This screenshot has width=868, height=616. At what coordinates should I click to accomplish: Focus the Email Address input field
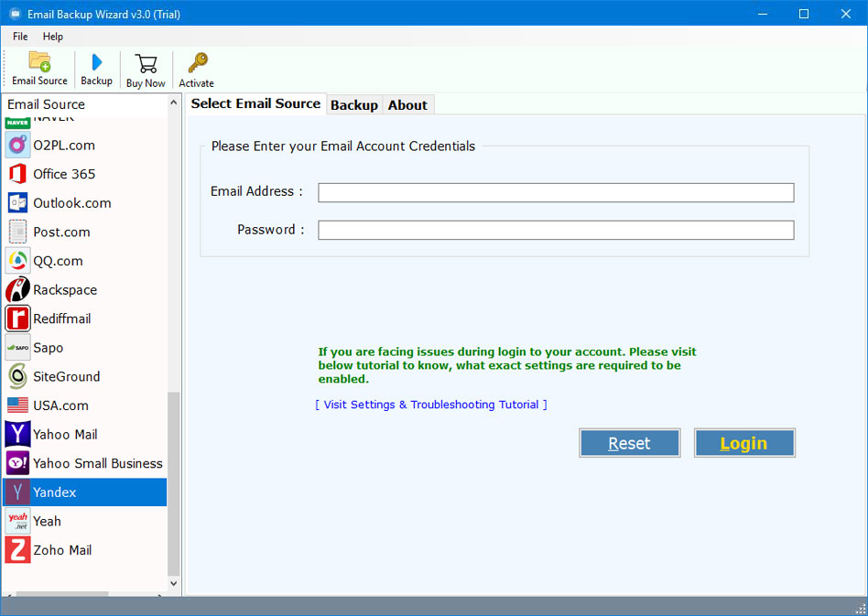click(556, 192)
